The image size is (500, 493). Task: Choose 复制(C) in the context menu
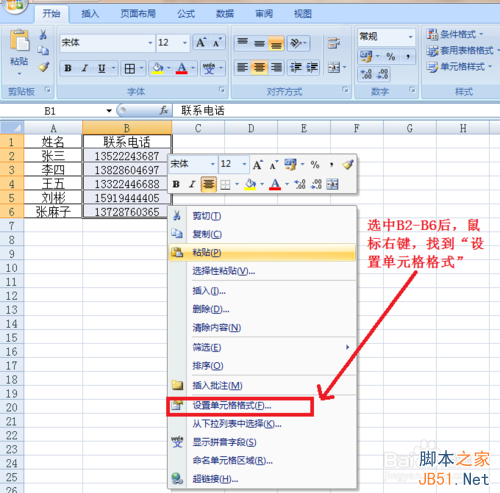[262, 234]
